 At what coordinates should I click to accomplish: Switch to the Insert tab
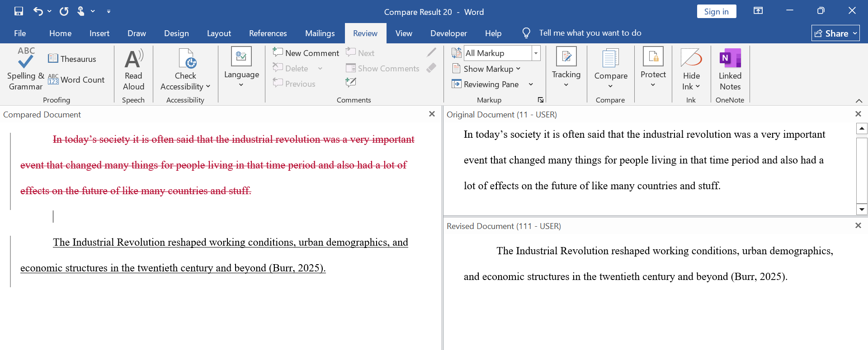99,33
